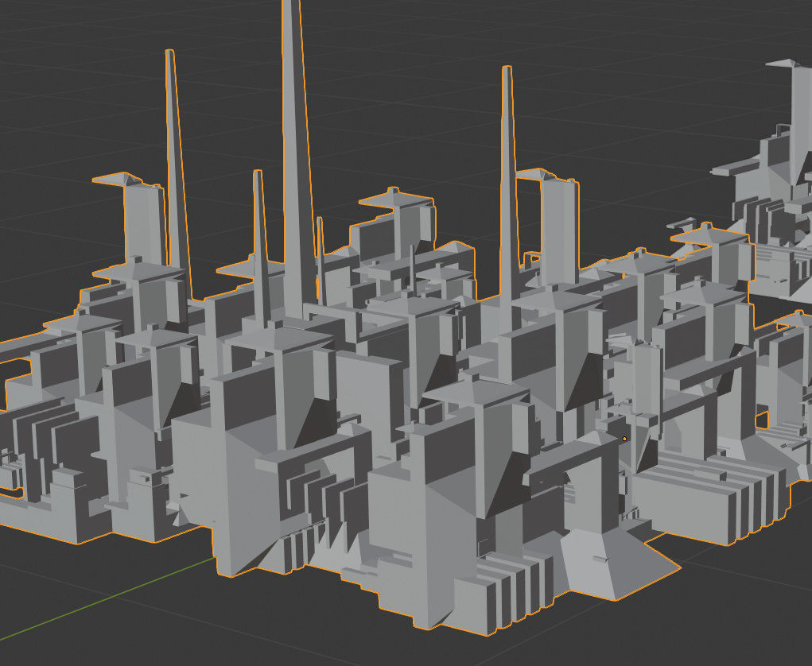Click the short spire left of the tallest spire
Image resolution: width=812 pixels, height=666 pixels.
click(x=261, y=249)
